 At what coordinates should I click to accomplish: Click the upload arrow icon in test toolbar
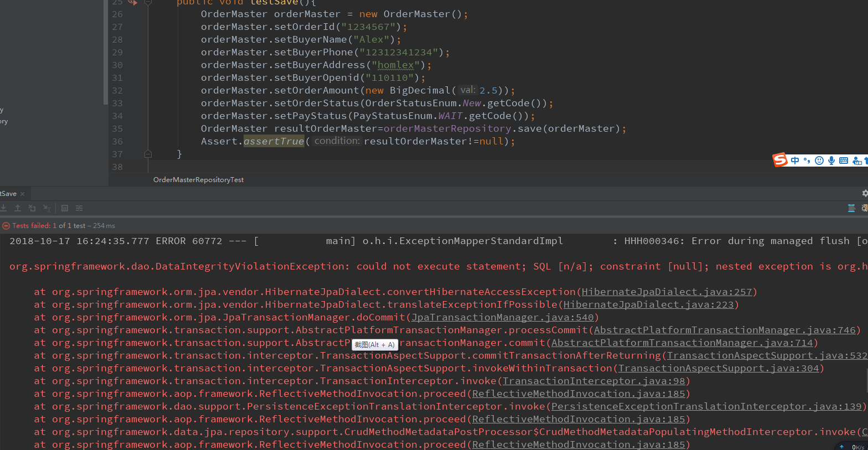coord(18,208)
